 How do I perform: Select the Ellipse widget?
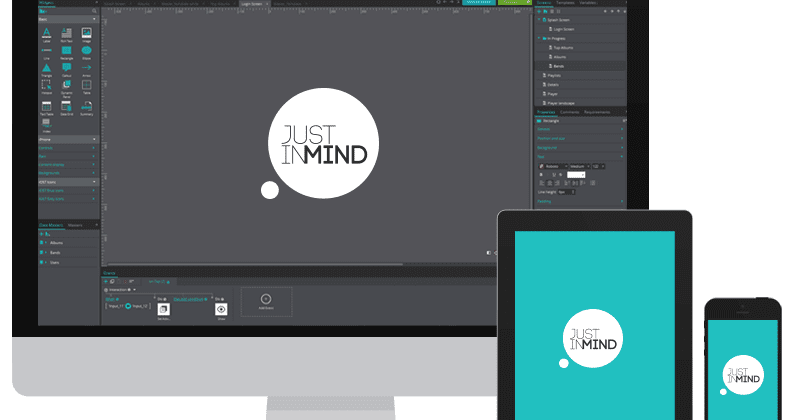[87, 53]
